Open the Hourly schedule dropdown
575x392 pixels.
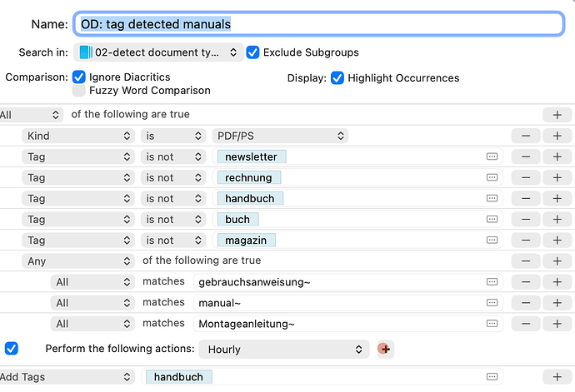coord(284,349)
